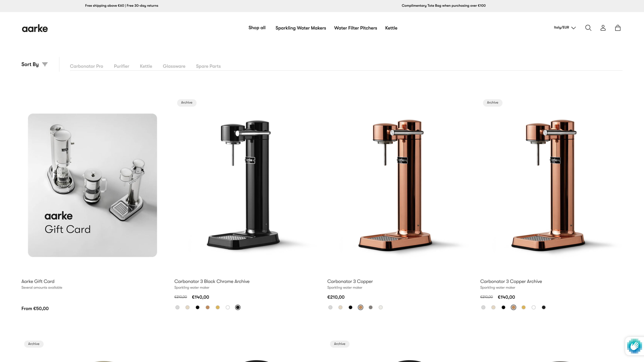Open Sparkling Water Makers menu
This screenshot has width=644, height=362.
click(301, 28)
